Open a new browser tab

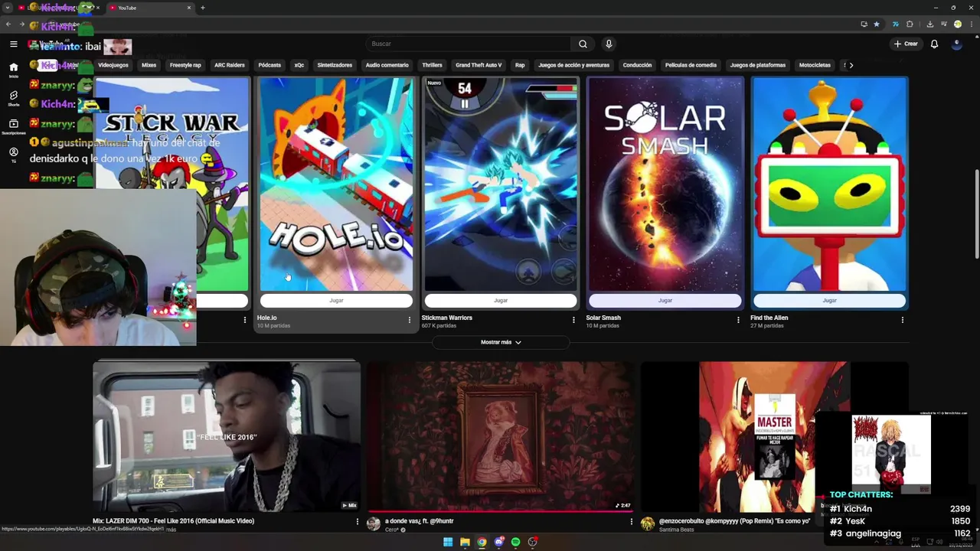click(x=203, y=8)
